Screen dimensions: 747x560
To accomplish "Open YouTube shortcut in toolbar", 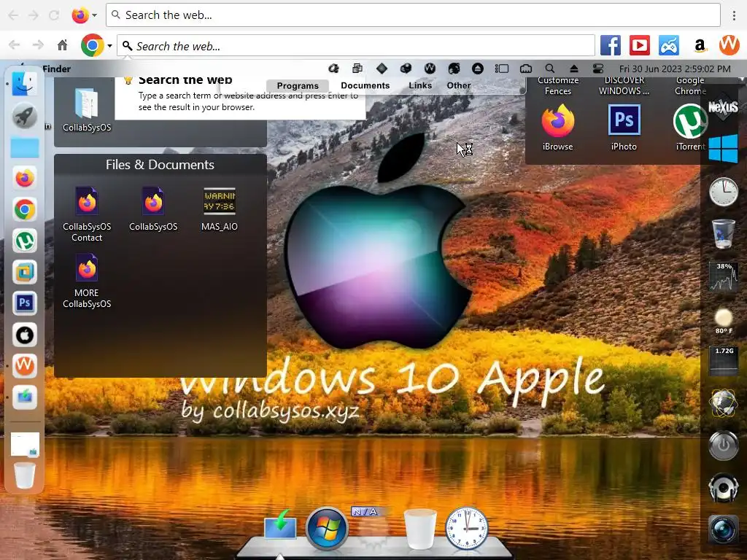I will click(640, 46).
